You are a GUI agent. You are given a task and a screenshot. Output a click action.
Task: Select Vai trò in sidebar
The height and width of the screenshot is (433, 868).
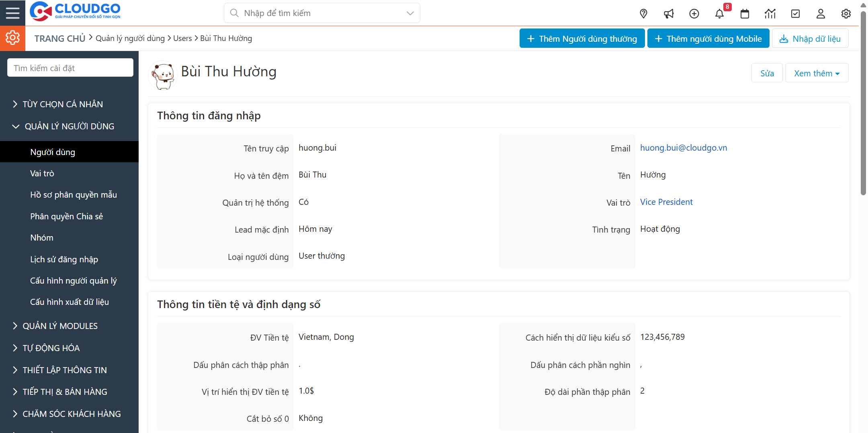pyautogui.click(x=42, y=174)
